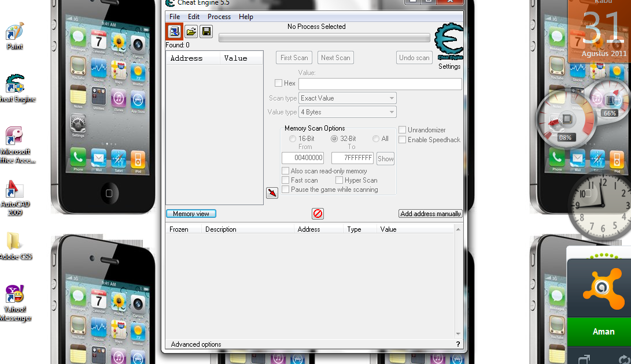
Task: Toggle Fast scan checkbox
Action: pos(286,180)
